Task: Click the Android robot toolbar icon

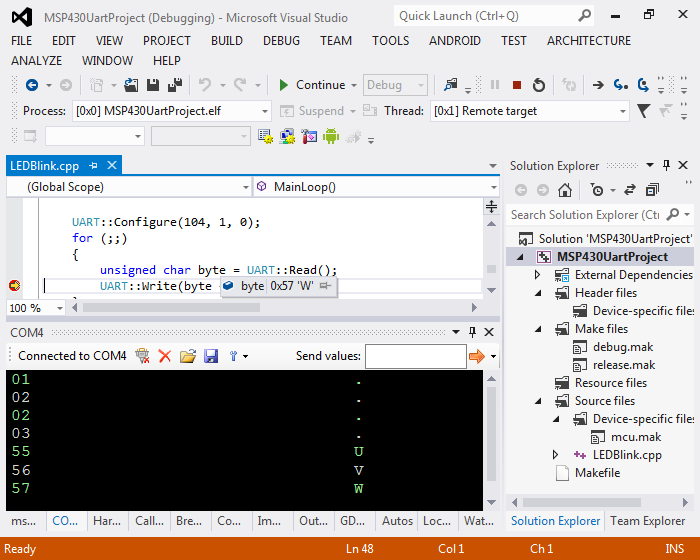Action: coord(331,136)
